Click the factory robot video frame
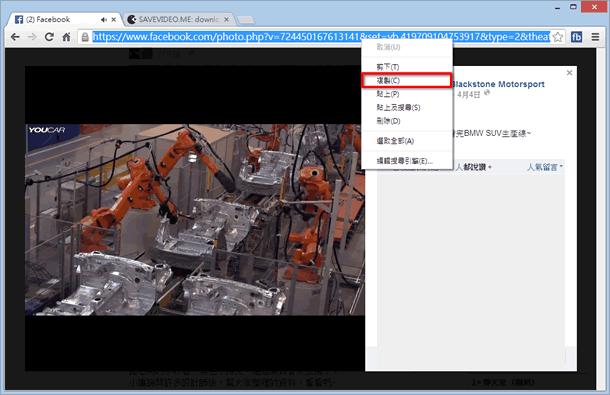 (195, 220)
